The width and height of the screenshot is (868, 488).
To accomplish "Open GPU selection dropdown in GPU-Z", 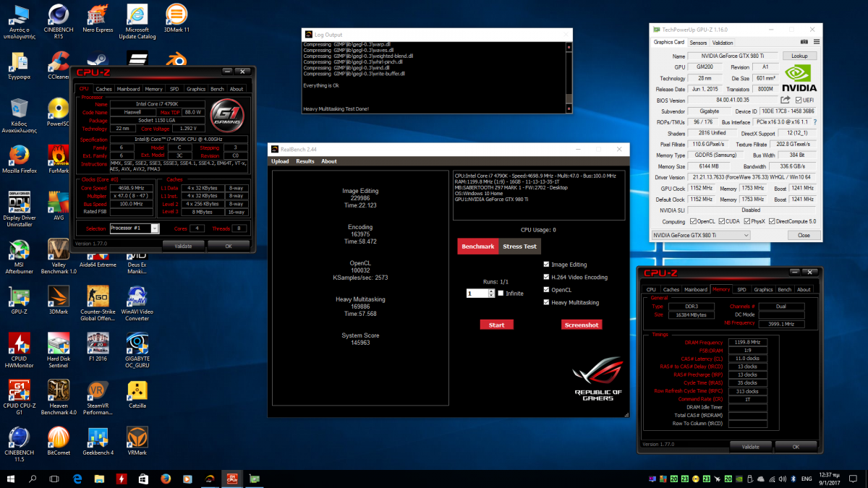I will click(701, 235).
